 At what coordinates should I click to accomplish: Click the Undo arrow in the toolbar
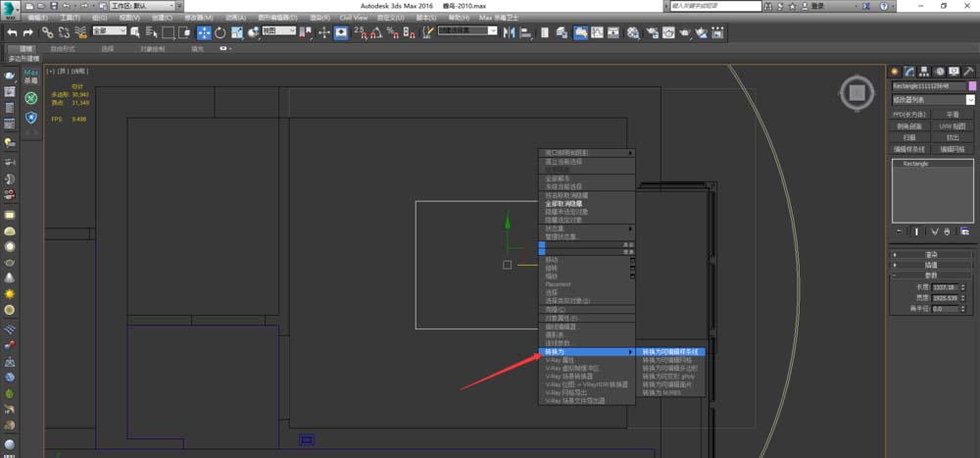[x=13, y=32]
